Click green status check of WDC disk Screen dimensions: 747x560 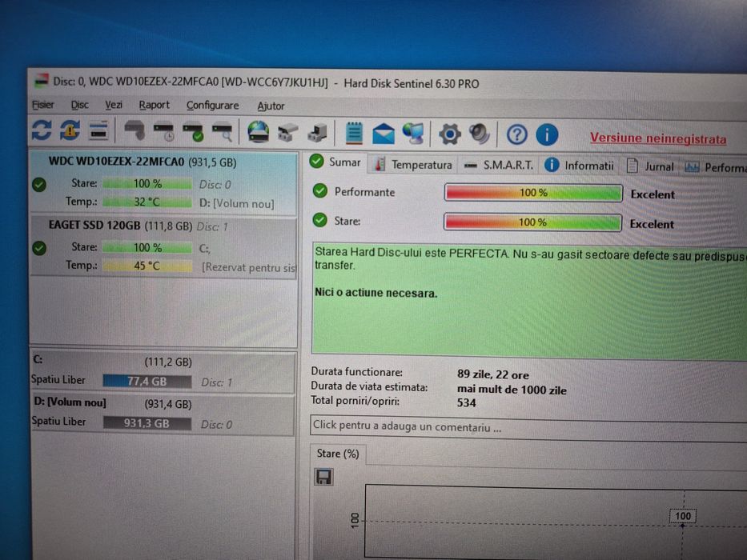coord(39,184)
